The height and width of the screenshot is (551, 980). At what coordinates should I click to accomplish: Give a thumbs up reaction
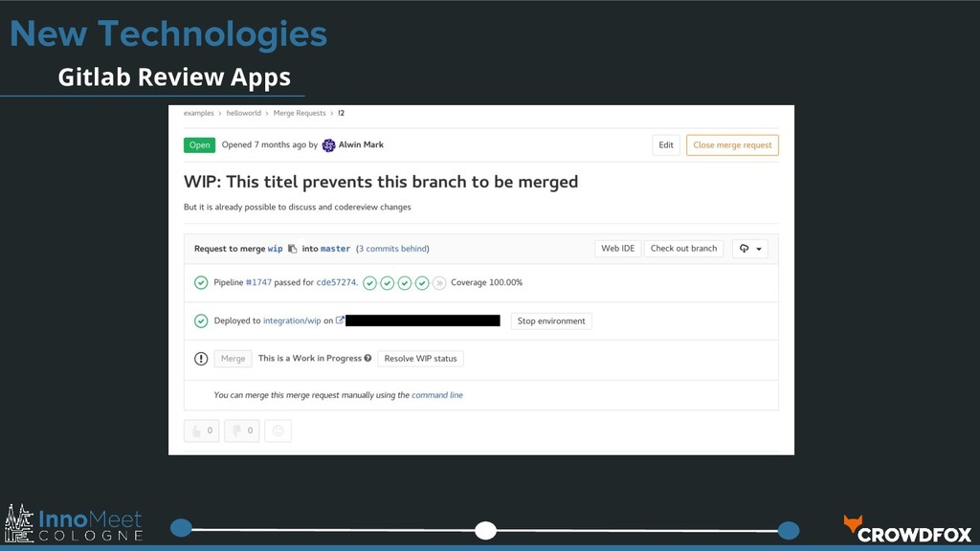201,430
